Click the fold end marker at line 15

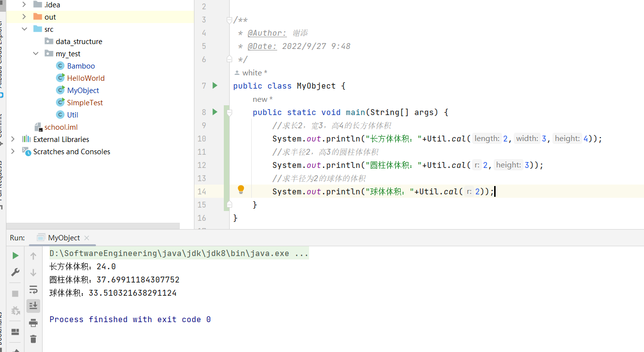tap(229, 204)
